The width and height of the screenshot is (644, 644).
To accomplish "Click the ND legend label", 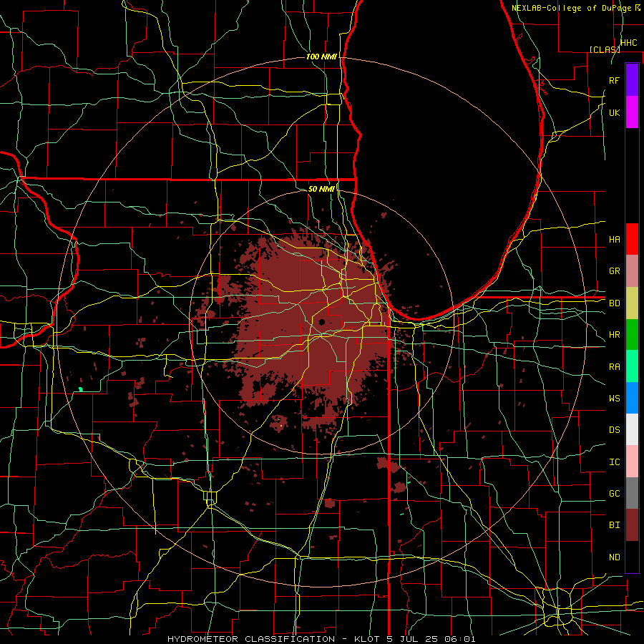I will click(614, 557).
